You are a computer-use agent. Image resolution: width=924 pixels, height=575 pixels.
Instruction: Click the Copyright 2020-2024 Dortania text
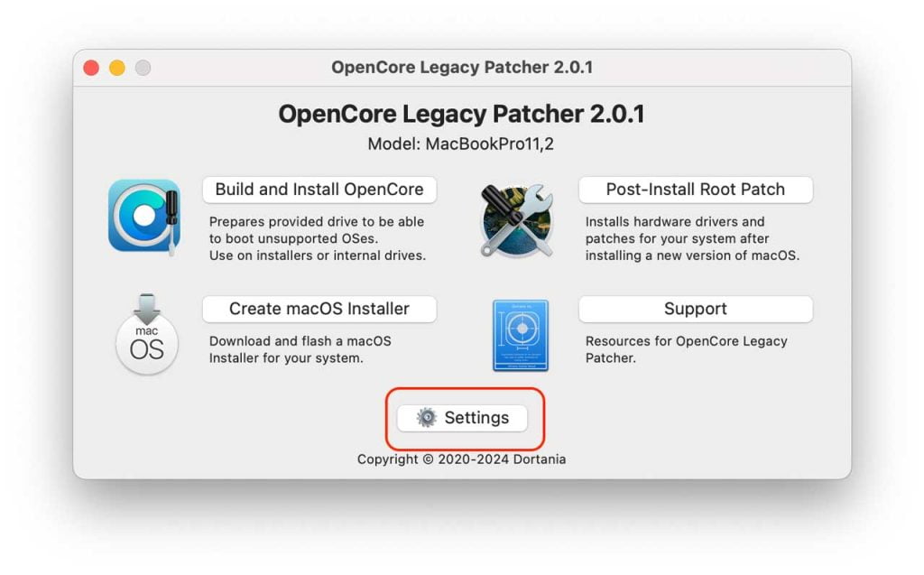(461, 459)
